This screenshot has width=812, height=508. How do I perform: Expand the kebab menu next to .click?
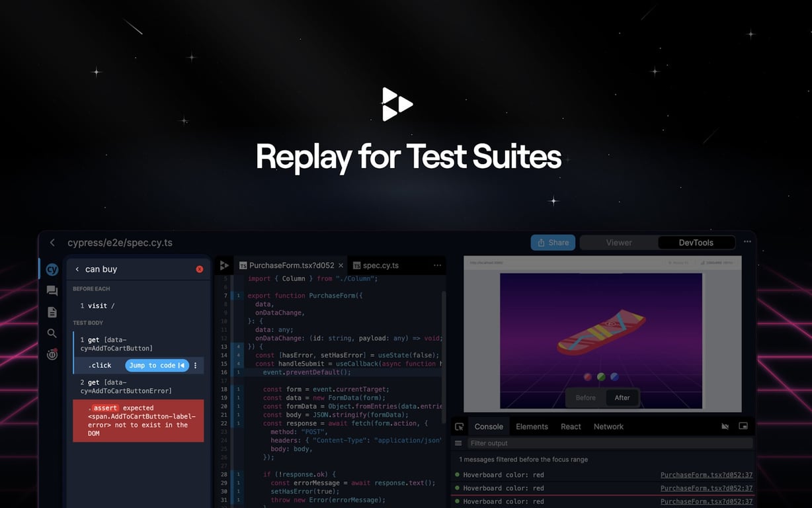click(195, 365)
